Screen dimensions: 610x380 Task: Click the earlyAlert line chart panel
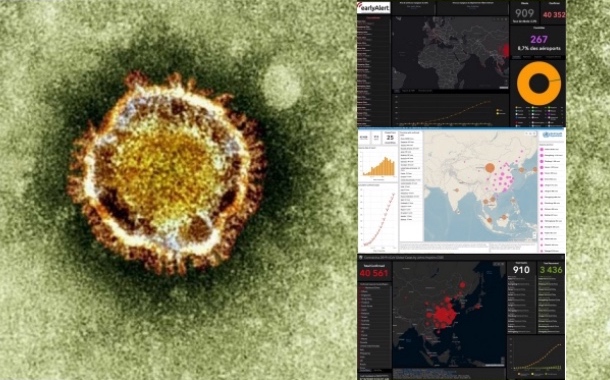coord(450,110)
